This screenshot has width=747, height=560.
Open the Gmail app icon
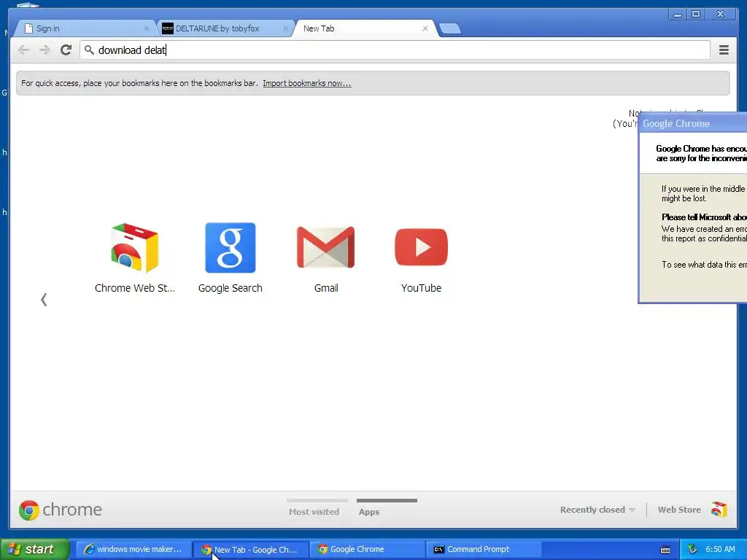click(326, 247)
